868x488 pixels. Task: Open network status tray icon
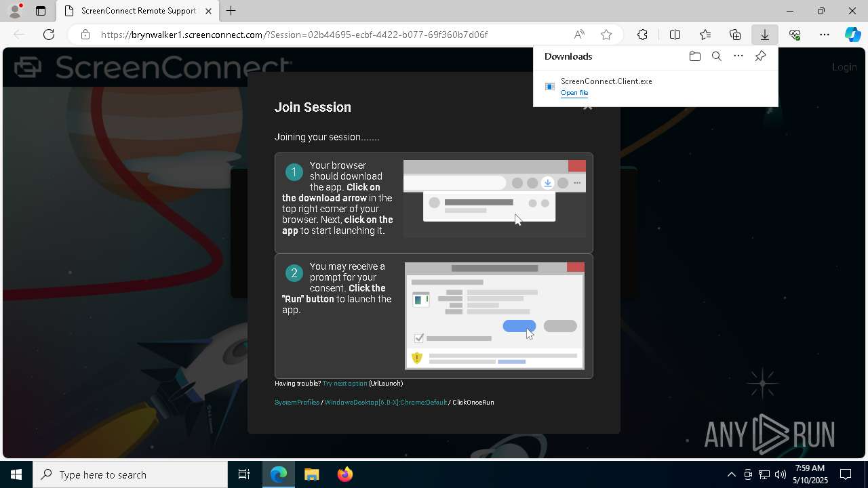(764, 474)
